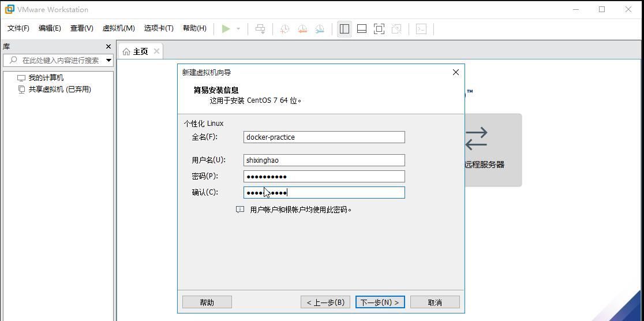Screen dimensions: 644x321
Task: Open the 选项卡(T) menu
Action: [x=159, y=28]
